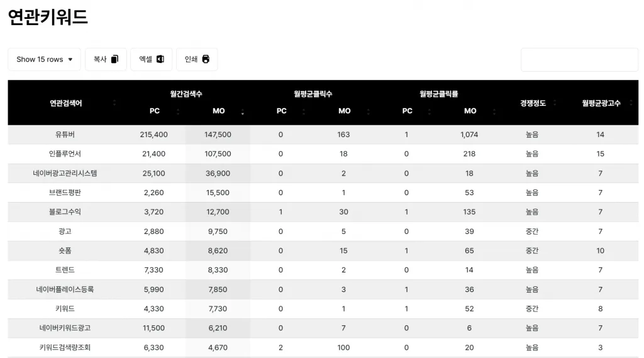Sort by 월평균클릭률 PC column arrows
The height and width of the screenshot is (358, 644).
point(430,111)
